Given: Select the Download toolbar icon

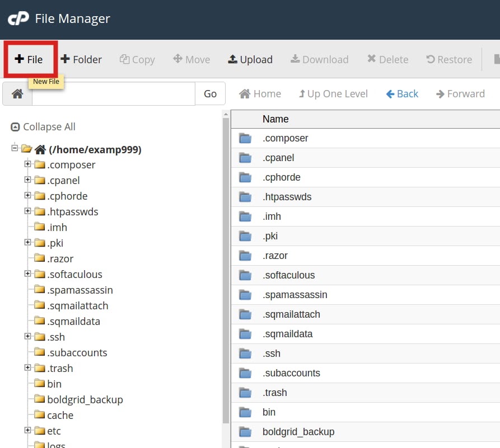Looking at the screenshot, I should pos(319,59).
